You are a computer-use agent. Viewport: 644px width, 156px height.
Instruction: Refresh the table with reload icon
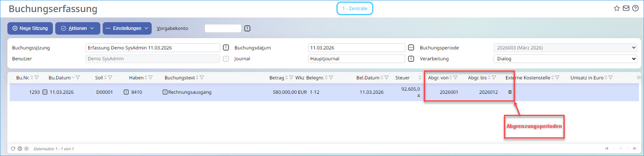pyautogui.click(x=13, y=149)
